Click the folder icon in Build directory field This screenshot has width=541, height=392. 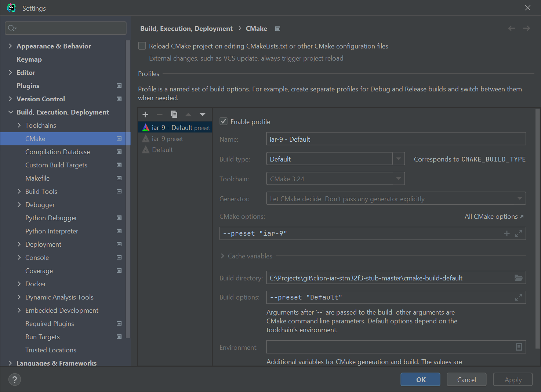click(519, 278)
